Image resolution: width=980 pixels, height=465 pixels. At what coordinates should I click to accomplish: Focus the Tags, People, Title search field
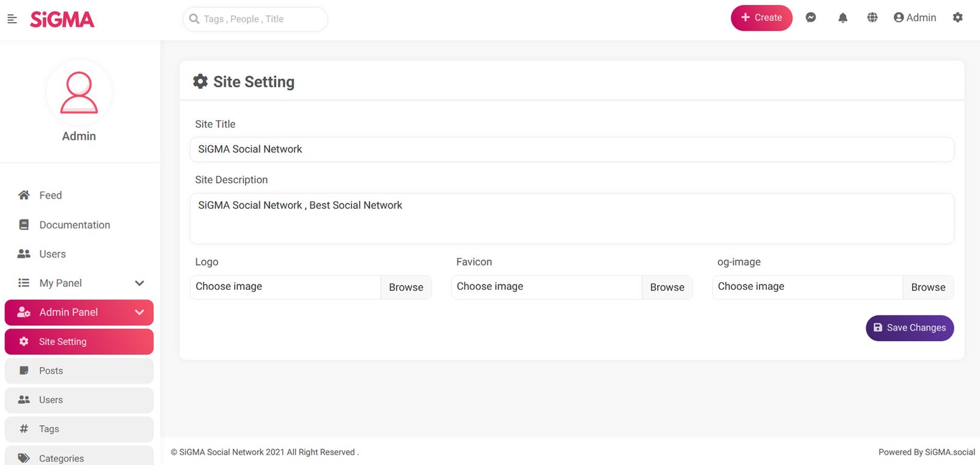255,19
